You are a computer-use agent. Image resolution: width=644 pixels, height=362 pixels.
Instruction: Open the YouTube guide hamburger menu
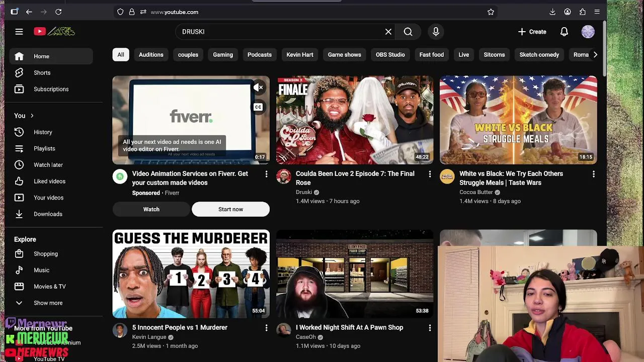coord(19,32)
